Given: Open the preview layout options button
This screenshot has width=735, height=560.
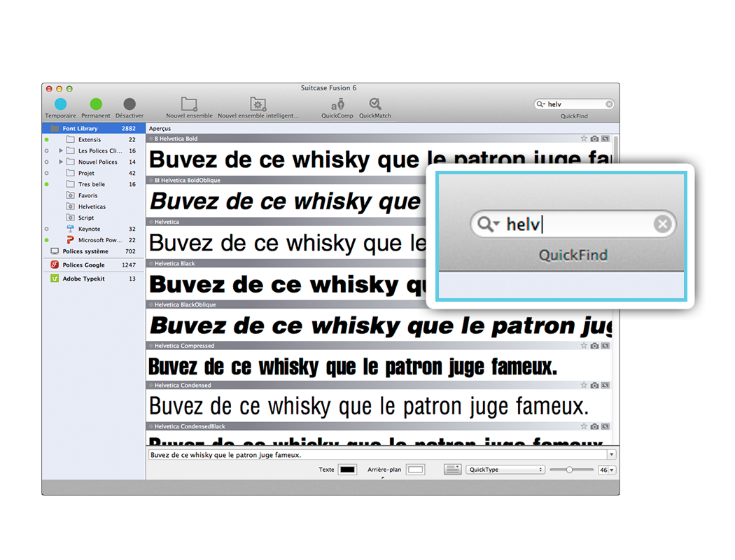Looking at the screenshot, I should click(452, 470).
